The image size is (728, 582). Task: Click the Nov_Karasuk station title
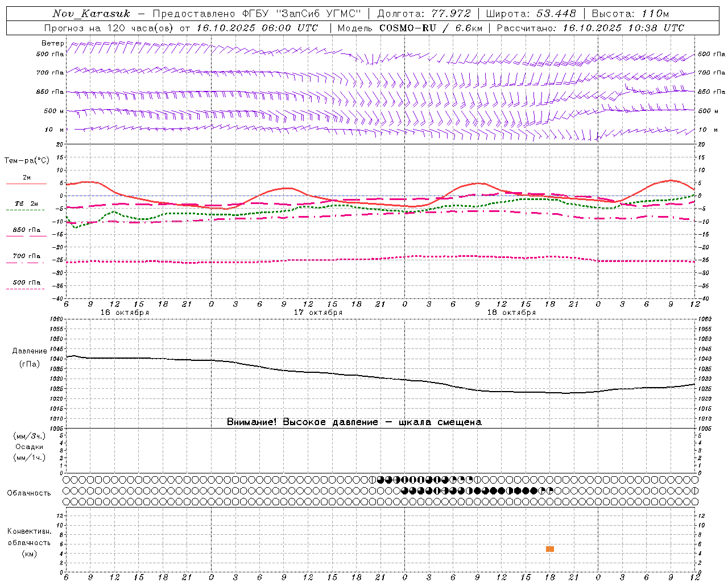pyautogui.click(x=92, y=14)
